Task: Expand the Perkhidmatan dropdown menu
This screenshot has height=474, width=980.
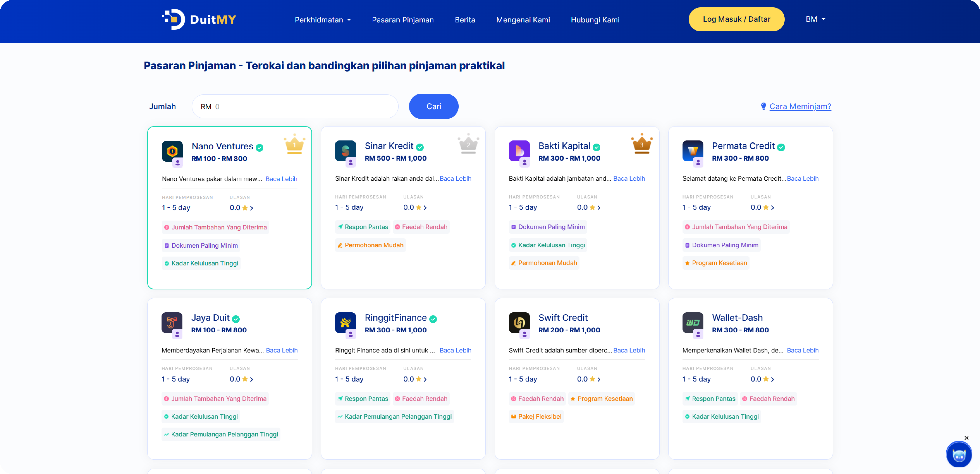Action: point(323,20)
